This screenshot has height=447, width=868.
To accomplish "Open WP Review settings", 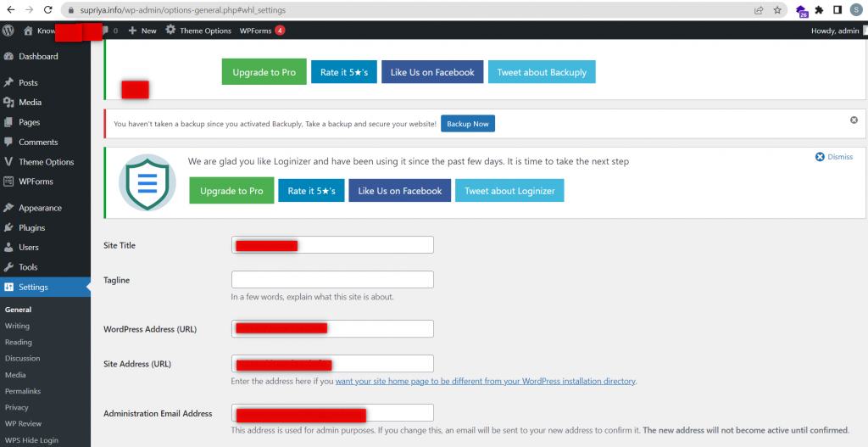I will [23, 424].
